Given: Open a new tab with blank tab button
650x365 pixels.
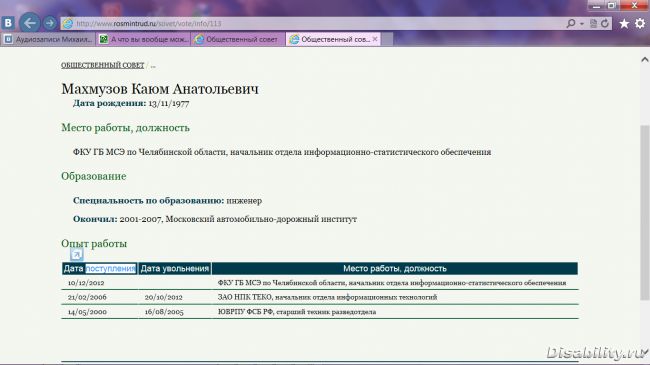Looking at the screenshot, I should [387, 39].
